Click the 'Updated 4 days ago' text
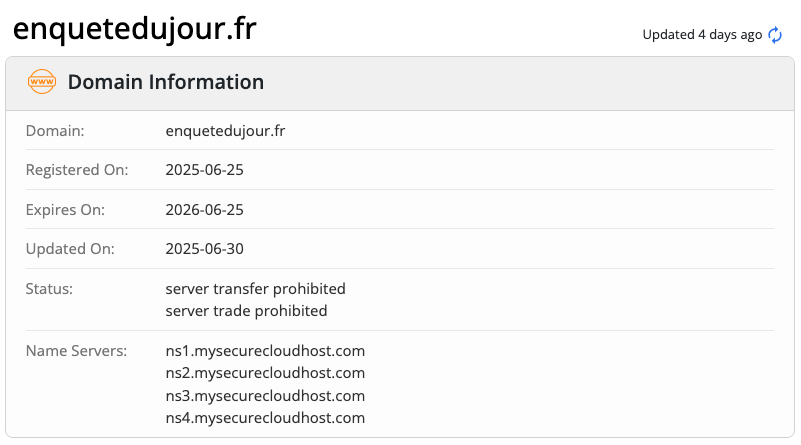This screenshot has height=445, width=801. coord(702,35)
